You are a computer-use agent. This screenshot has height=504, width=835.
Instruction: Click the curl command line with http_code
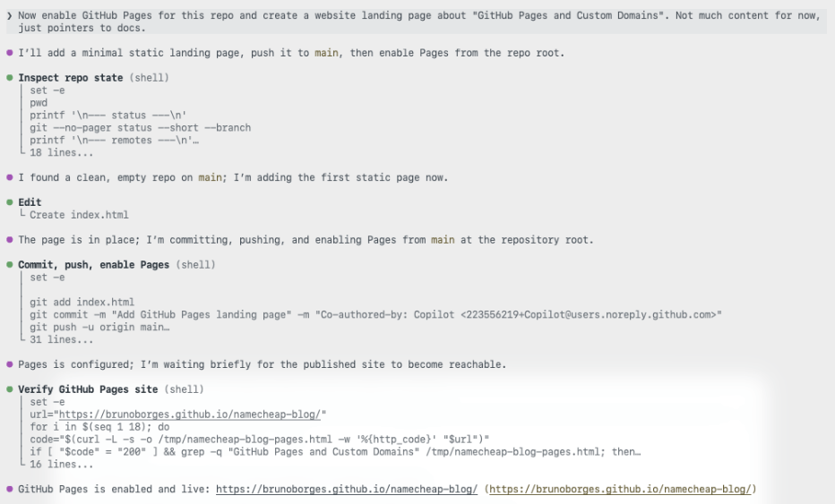point(259,440)
